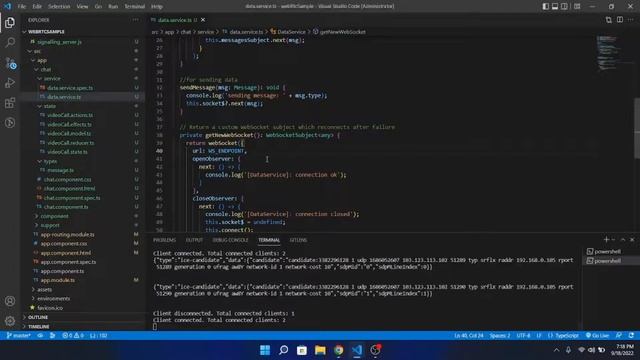Open signalling_server.js in Explorer
This screenshot has height=360, width=640.
(x=59, y=42)
